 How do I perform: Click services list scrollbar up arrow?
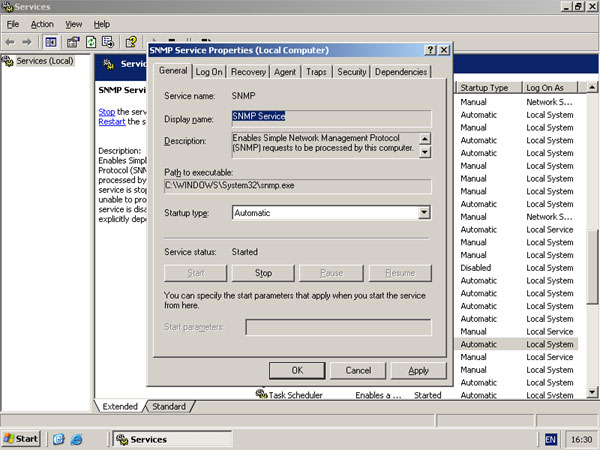coord(592,87)
